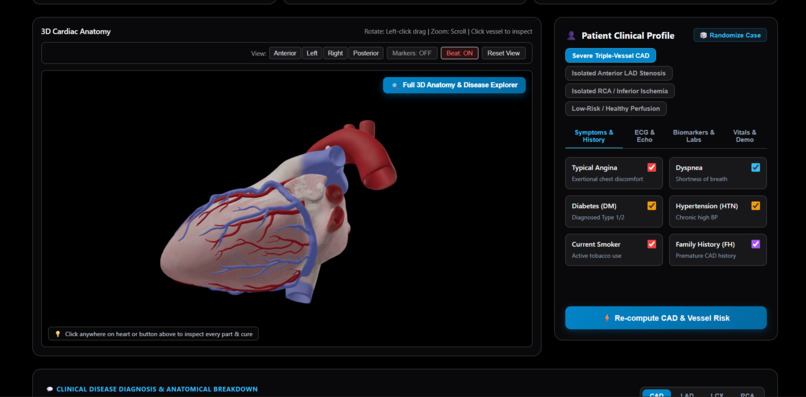Image resolution: width=806 pixels, height=397 pixels.
Task: Toggle the Family History (FH) checkbox
Action: pos(756,244)
